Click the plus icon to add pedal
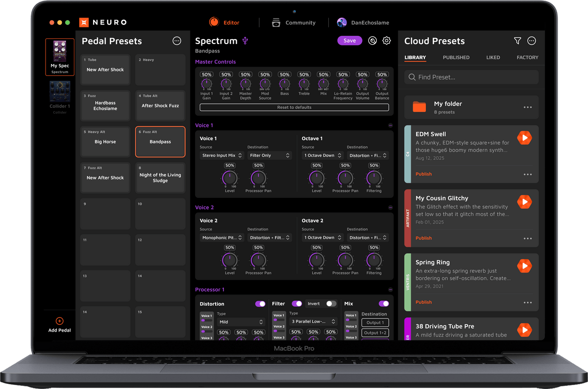This screenshot has width=588, height=389. [60, 321]
